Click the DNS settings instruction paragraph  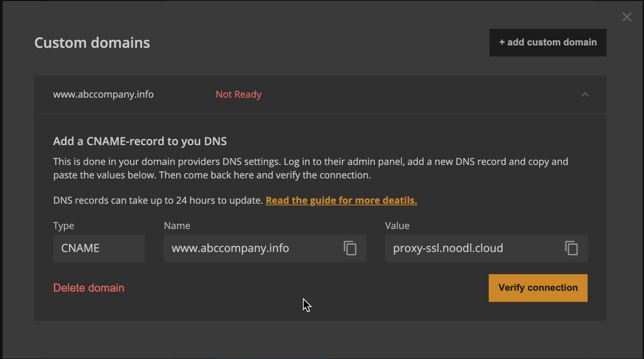pyautogui.click(x=310, y=168)
